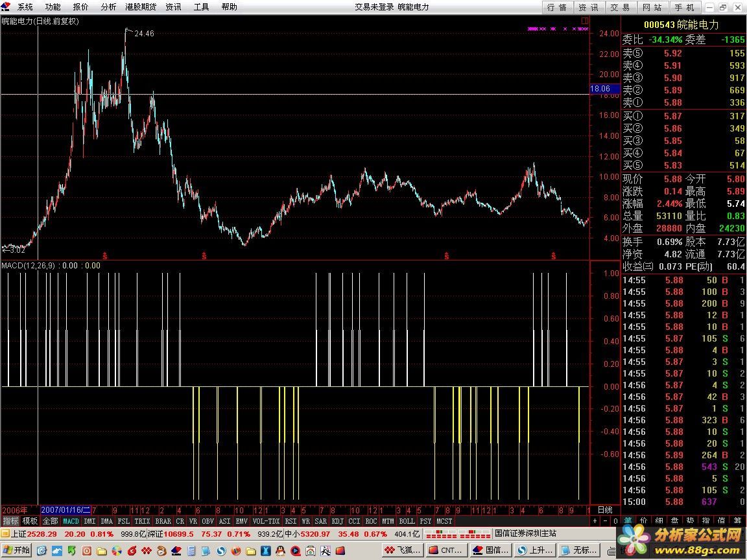Screen dimensions: 747x560
Task: Click the 2007/01/16 date label on time axis
Action: pos(65,510)
